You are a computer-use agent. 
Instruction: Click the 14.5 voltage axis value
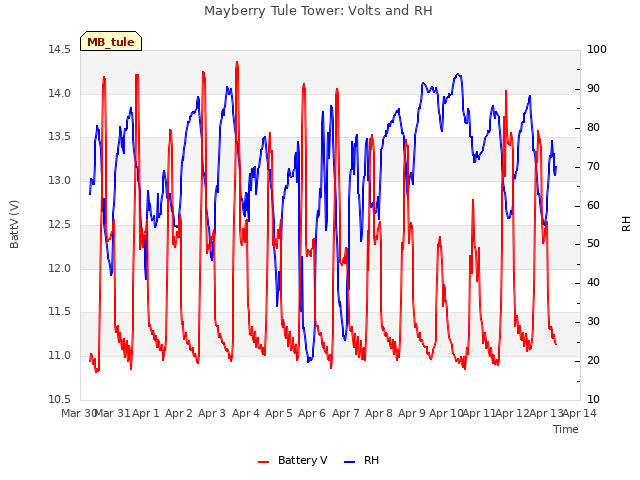point(60,49)
